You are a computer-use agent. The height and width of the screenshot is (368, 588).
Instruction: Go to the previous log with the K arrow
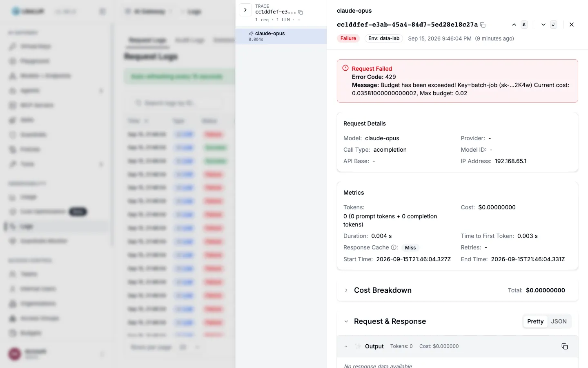514,25
